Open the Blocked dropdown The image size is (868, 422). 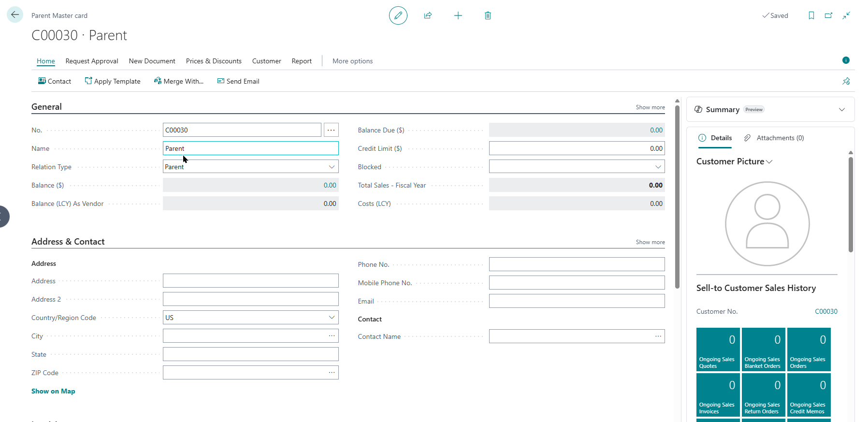658,167
